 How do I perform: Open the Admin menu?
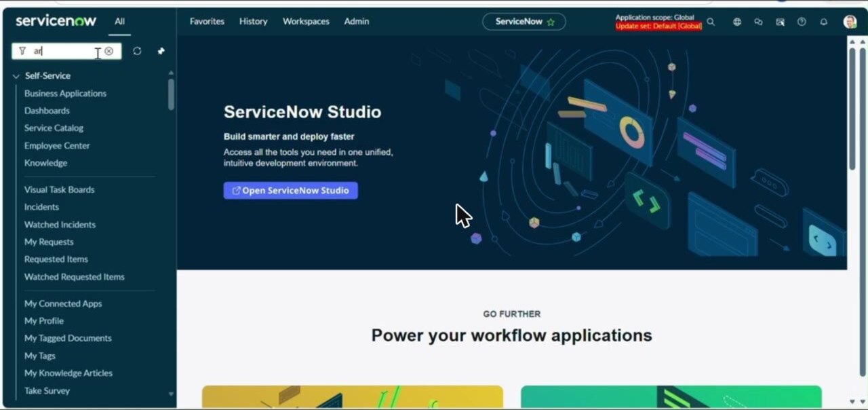(357, 22)
